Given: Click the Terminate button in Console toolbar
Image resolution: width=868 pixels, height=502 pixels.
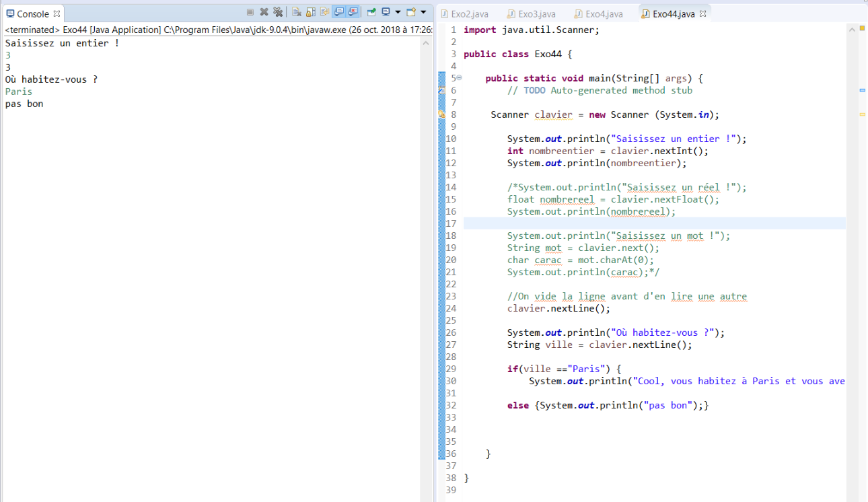Looking at the screenshot, I should [250, 12].
